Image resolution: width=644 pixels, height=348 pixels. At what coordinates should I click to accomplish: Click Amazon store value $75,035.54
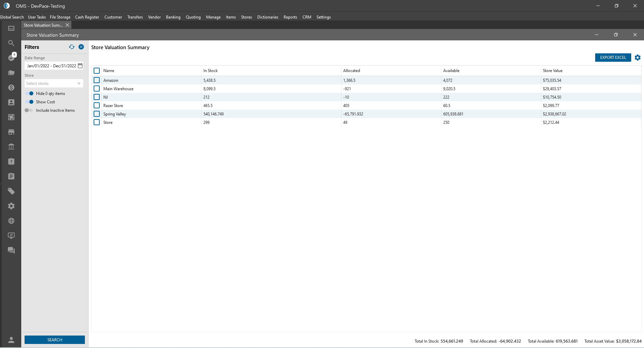(x=552, y=80)
